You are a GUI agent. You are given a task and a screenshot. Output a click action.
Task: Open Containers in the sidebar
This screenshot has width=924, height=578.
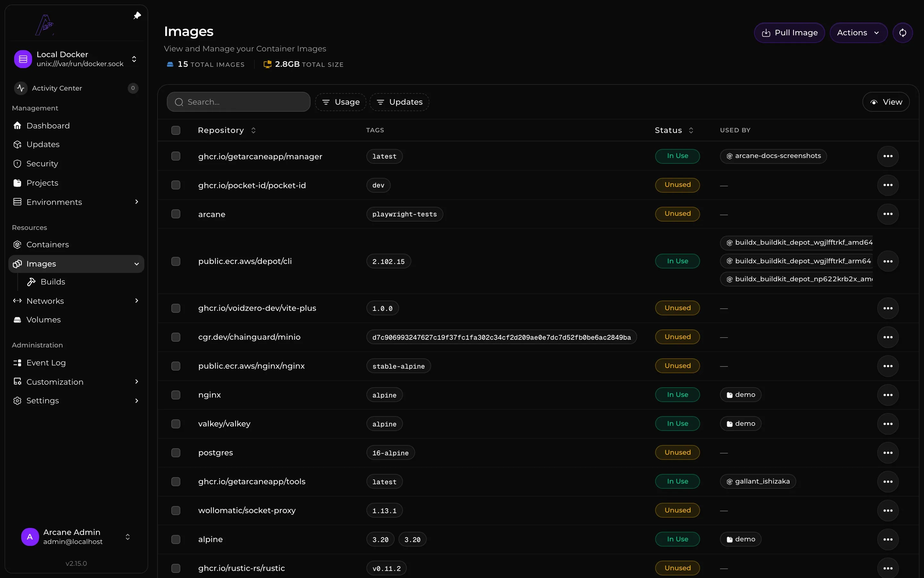47,245
